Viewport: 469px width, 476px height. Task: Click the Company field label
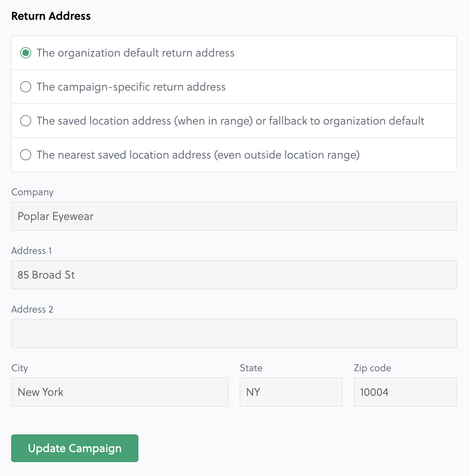click(x=32, y=192)
